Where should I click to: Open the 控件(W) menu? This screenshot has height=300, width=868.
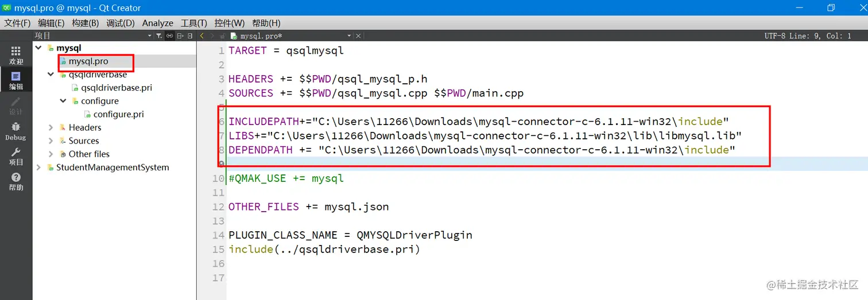[x=229, y=23]
